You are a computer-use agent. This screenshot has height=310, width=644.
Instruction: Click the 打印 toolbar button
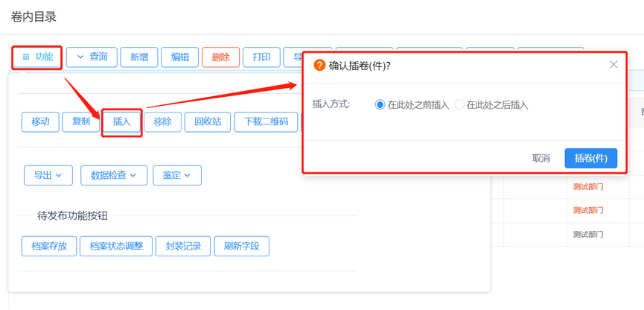(x=261, y=57)
